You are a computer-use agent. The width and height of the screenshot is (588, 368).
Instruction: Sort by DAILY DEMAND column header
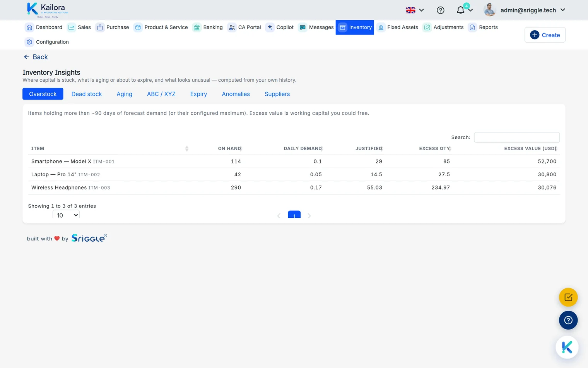pyautogui.click(x=303, y=149)
